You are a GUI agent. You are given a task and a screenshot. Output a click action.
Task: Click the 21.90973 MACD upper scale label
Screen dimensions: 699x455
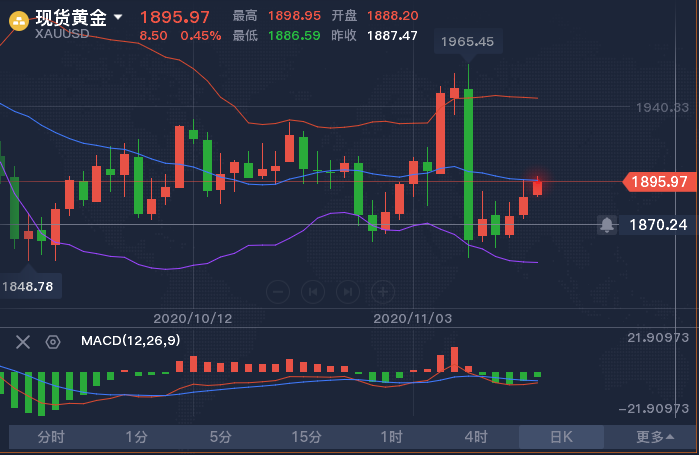pos(658,338)
